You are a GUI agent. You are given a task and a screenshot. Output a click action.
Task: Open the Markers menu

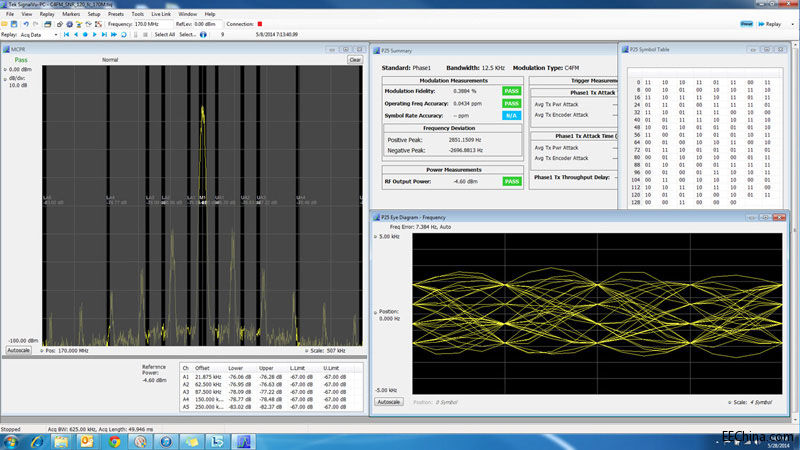71,14
